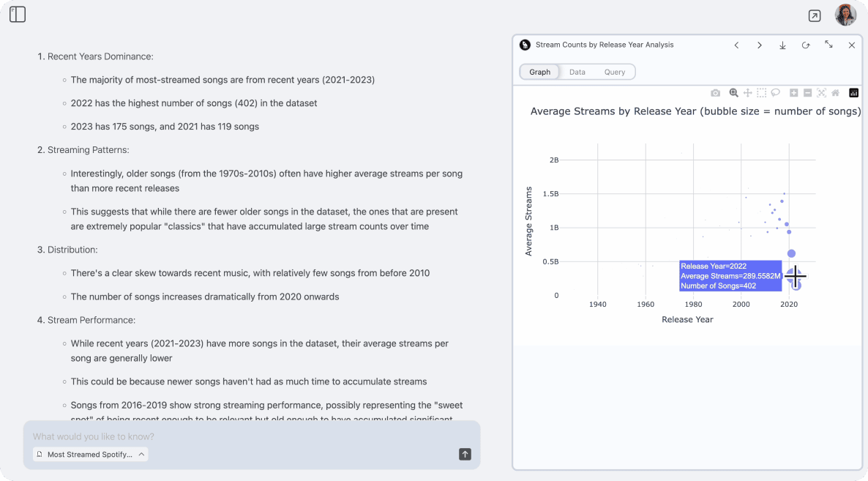The width and height of the screenshot is (868, 481).
Task: Expand the chart panel to fullscreen
Action: (828, 45)
